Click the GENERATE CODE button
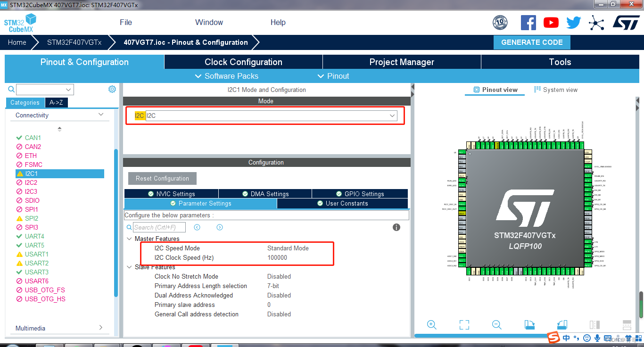Screen dimensions: 644x347 532,42
